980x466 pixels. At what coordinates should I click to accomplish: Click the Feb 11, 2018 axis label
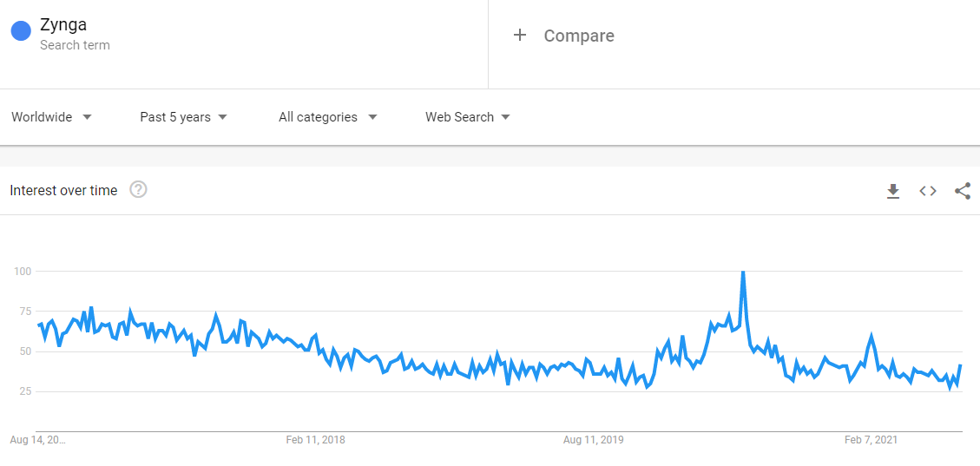pos(316,440)
